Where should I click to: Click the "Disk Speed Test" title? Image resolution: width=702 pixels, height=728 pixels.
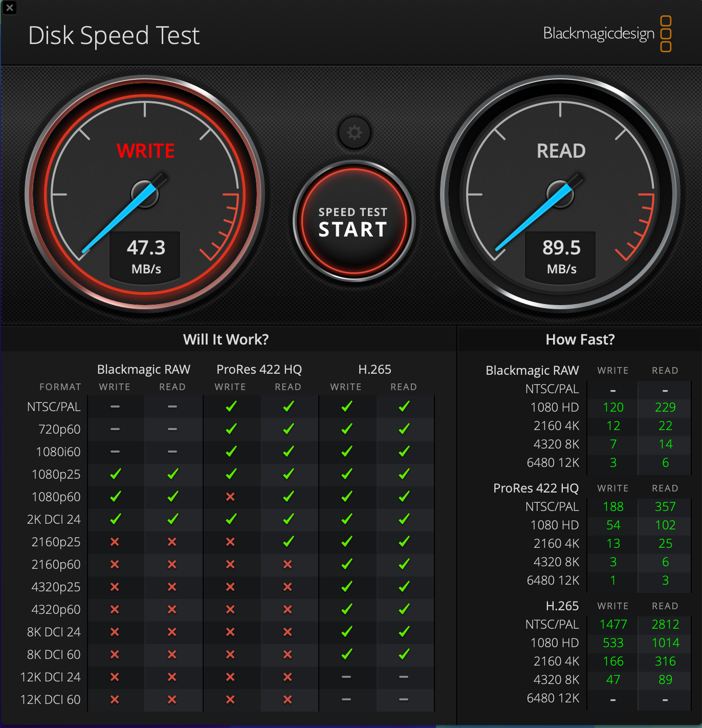pyautogui.click(x=114, y=36)
